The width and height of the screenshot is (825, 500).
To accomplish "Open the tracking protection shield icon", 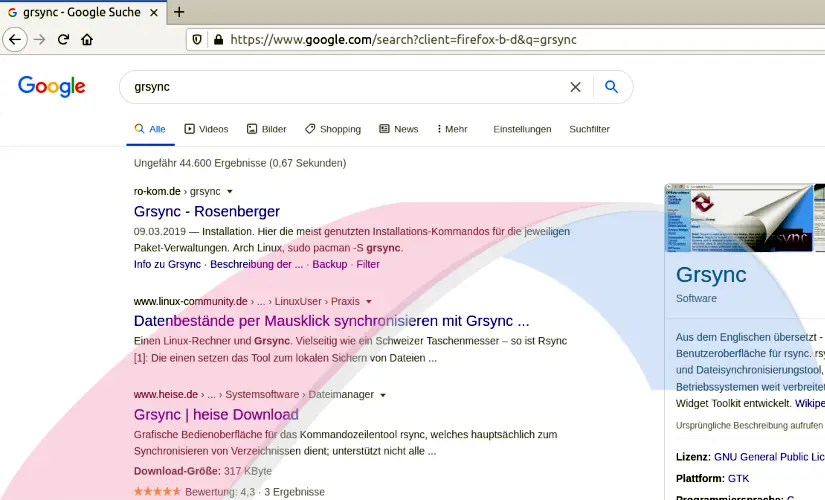I will point(197,39).
